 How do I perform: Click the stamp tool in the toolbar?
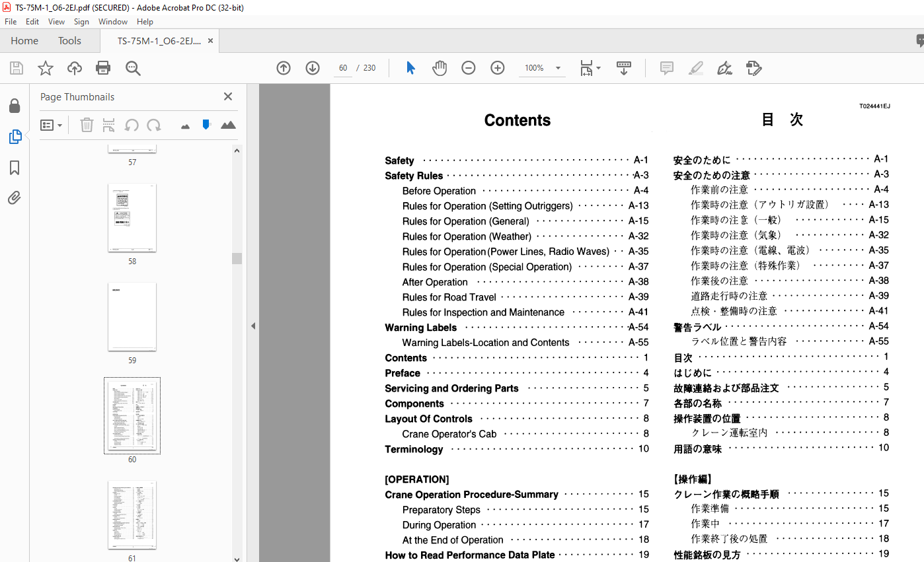tap(754, 68)
